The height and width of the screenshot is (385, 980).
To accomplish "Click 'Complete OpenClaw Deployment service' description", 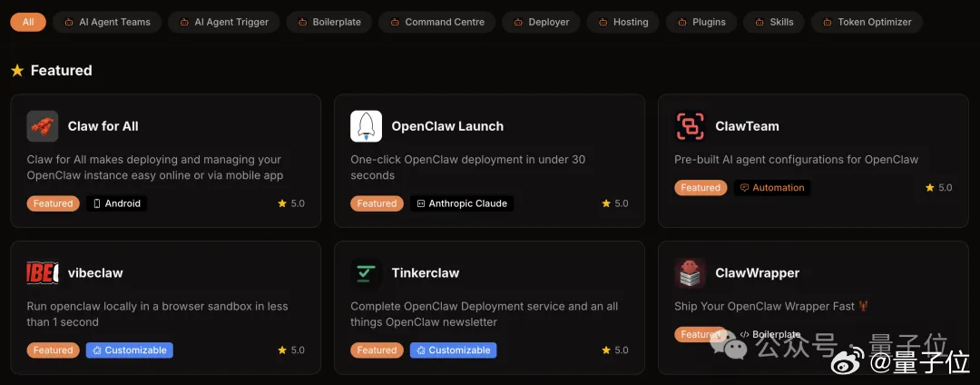I will tap(485, 314).
